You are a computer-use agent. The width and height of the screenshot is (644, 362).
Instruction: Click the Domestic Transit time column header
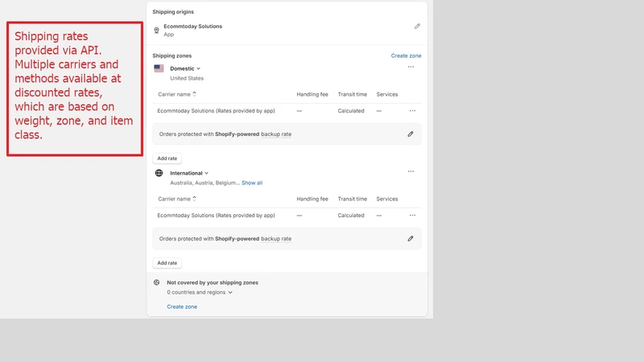[353, 94]
